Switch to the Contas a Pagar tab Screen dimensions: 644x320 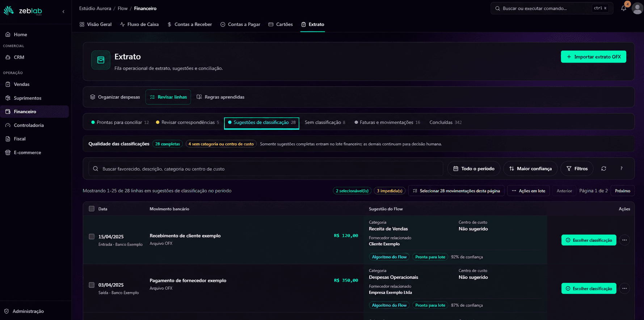pyautogui.click(x=240, y=24)
